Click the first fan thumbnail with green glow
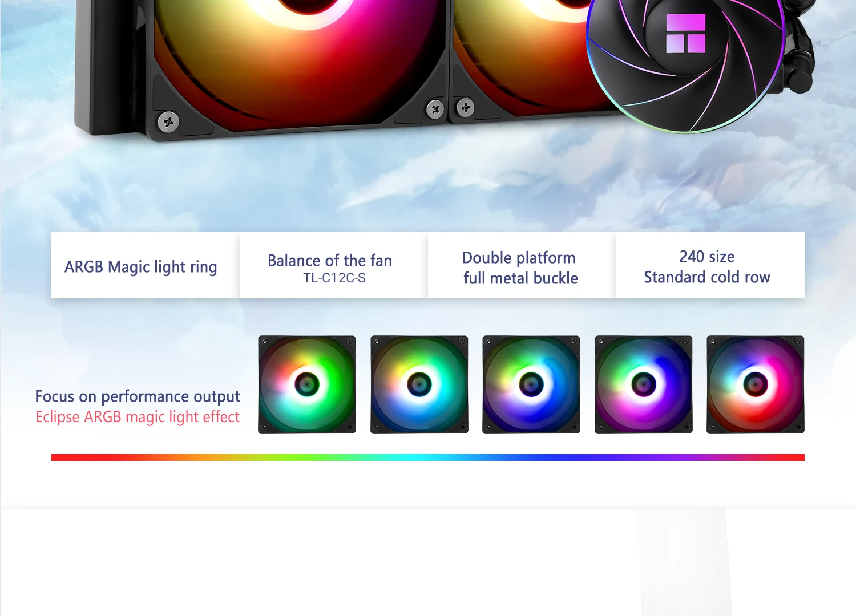856x616 pixels. tap(307, 384)
